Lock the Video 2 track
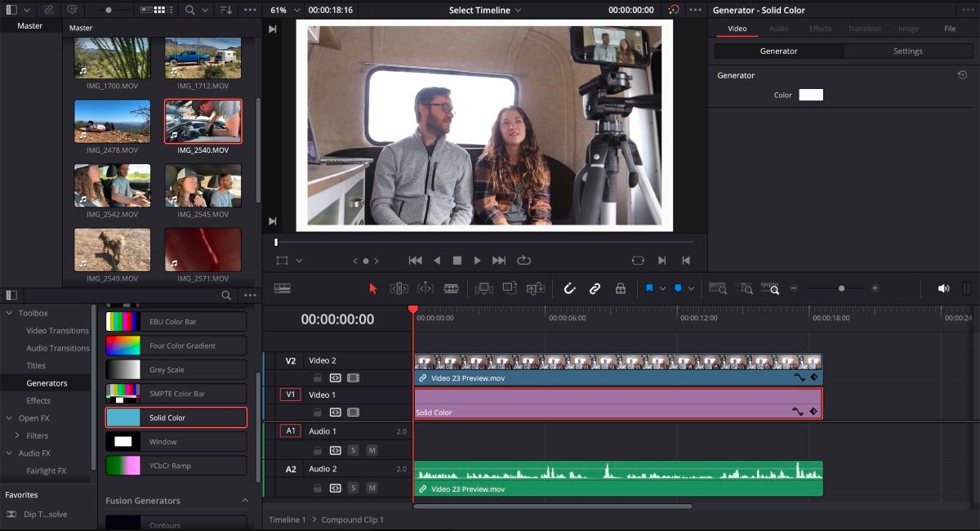This screenshot has width=980, height=531. [317, 378]
